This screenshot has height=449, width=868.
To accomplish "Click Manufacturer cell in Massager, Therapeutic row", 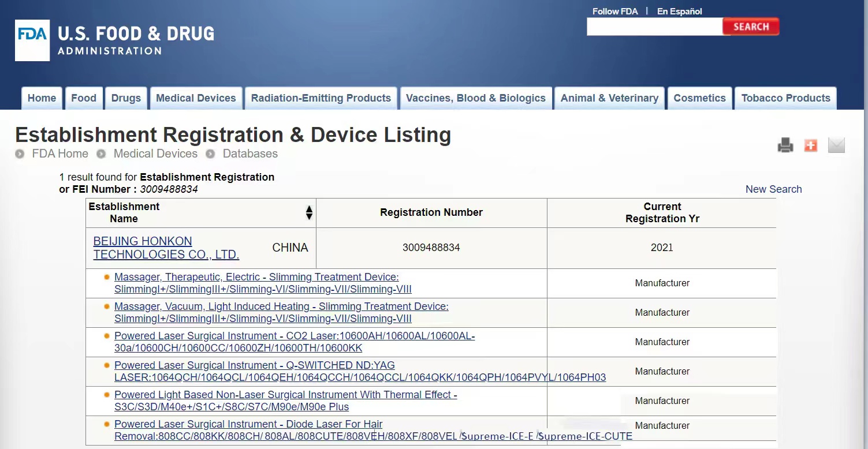I will click(x=662, y=283).
